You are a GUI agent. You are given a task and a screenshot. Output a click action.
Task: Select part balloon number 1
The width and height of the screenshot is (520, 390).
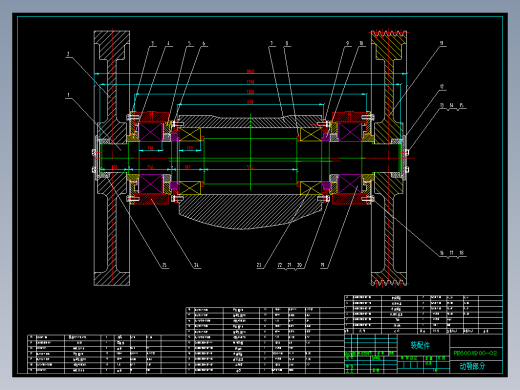point(68,95)
